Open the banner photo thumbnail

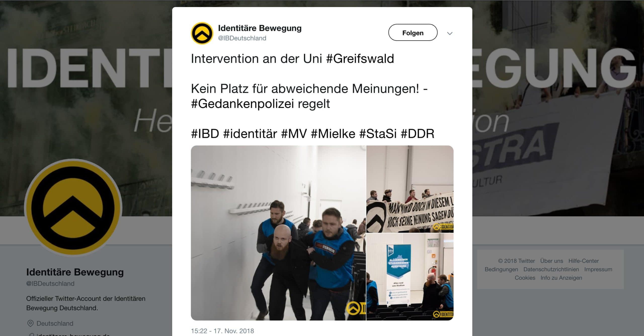(x=410, y=189)
